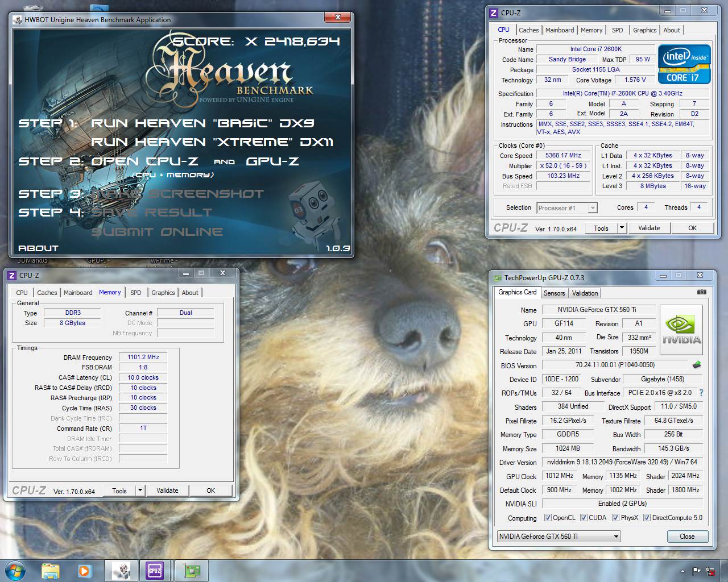
Task: Toggle the DirectCompute 5.0 checkbox
Action: [647, 518]
